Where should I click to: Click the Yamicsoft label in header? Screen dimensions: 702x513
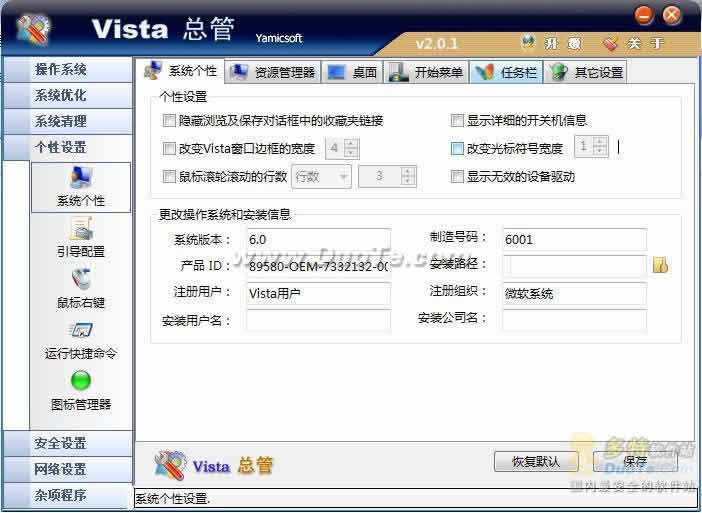[x=279, y=38]
